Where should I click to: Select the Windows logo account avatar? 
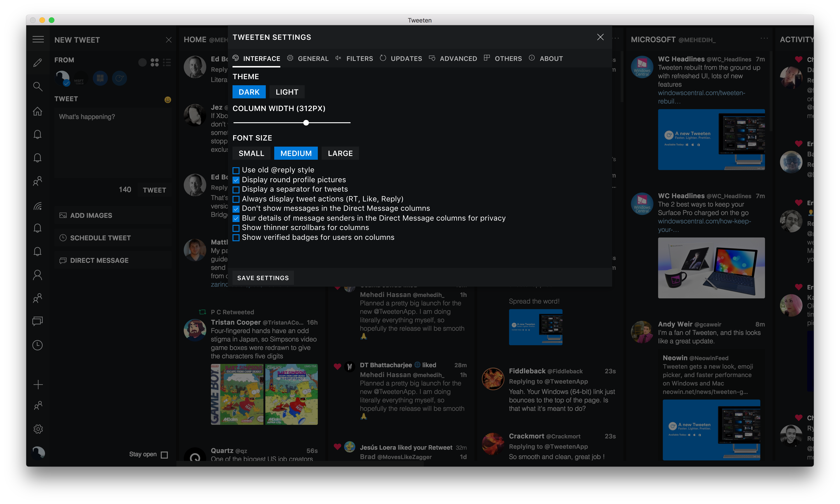[x=100, y=78]
